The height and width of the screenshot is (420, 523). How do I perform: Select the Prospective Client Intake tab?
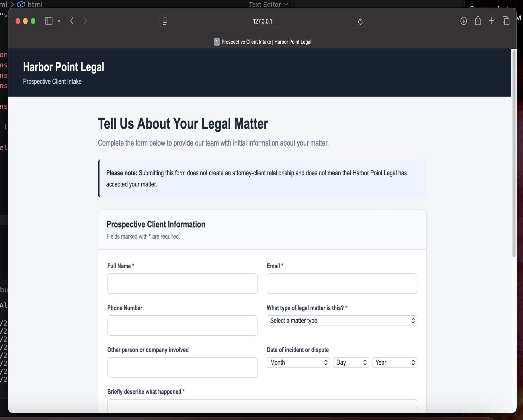pos(262,42)
